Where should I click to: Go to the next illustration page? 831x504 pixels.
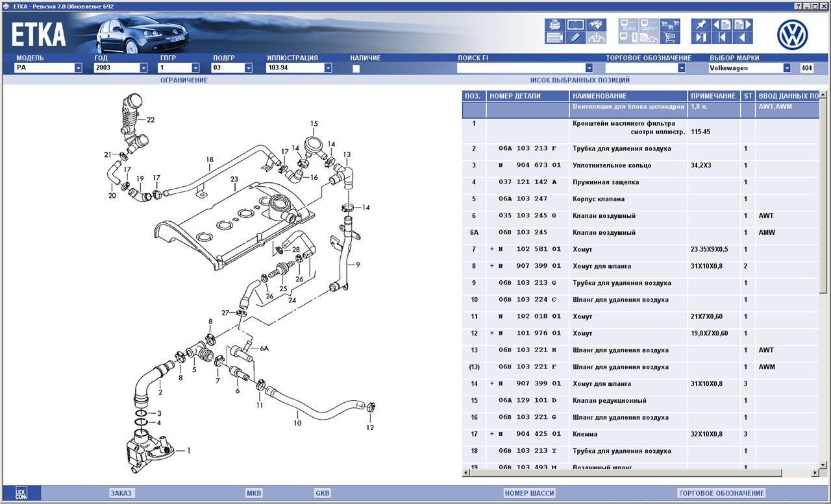coord(742,25)
